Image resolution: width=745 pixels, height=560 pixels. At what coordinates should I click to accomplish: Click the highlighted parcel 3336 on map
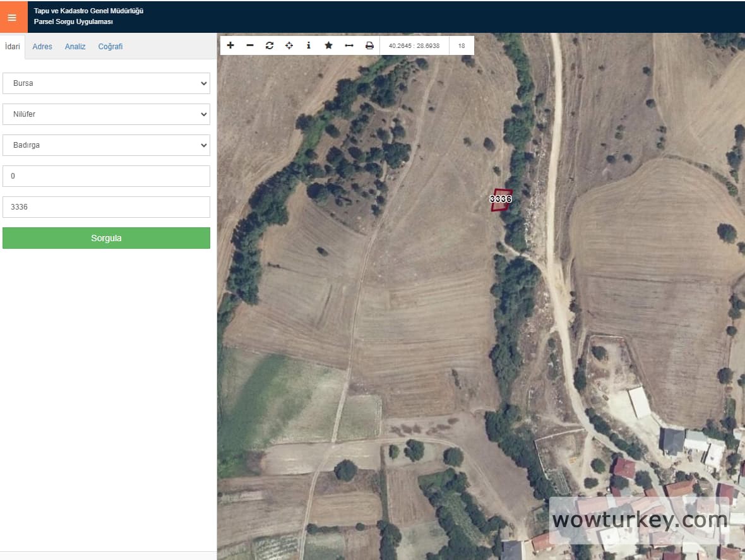pyautogui.click(x=501, y=199)
